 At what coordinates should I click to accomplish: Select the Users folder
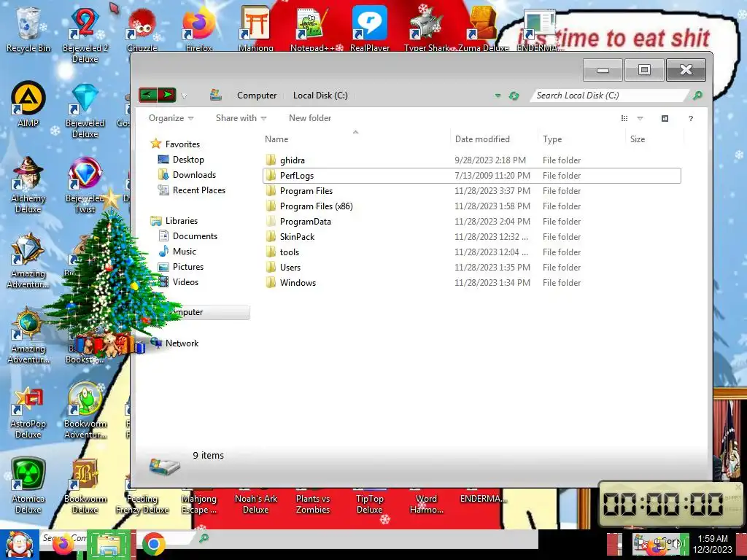472,267
